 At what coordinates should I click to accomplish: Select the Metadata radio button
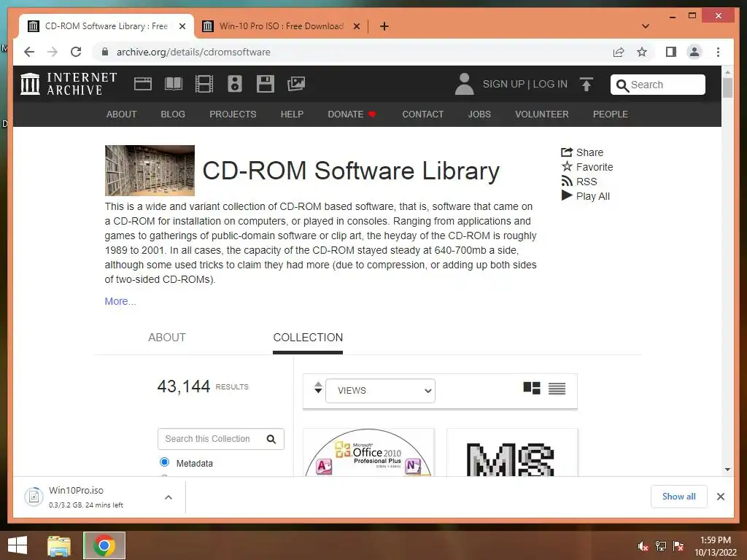pyautogui.click(x=164, y=462)
